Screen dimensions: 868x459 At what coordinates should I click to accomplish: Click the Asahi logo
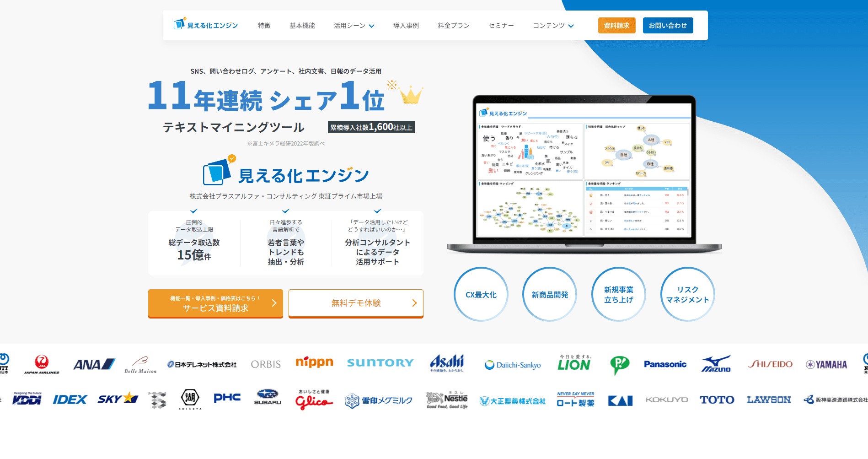click(x=447, y=363)
